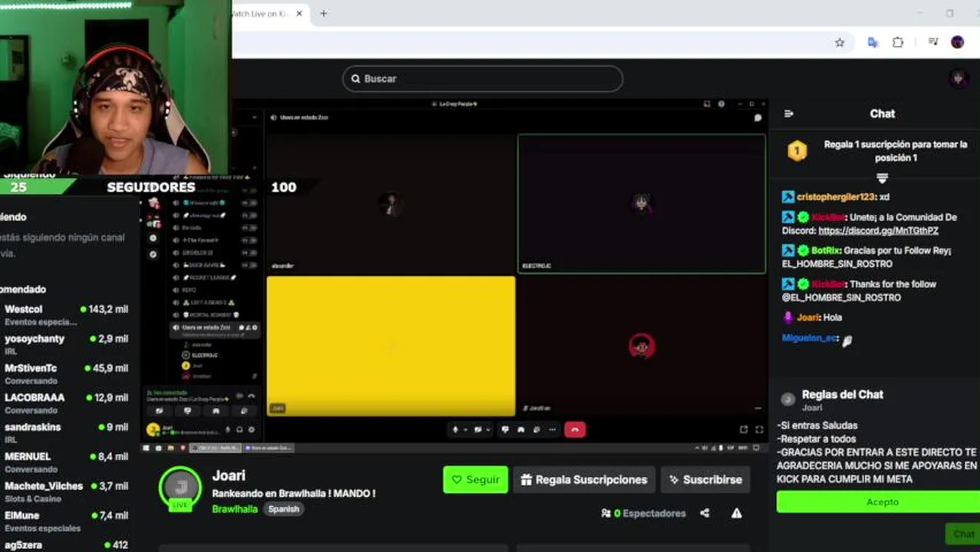Image resolution: width=980 pixels, height=552 pixels.
Task: Click username cristophergiler123 in chat
Action: 836,197
